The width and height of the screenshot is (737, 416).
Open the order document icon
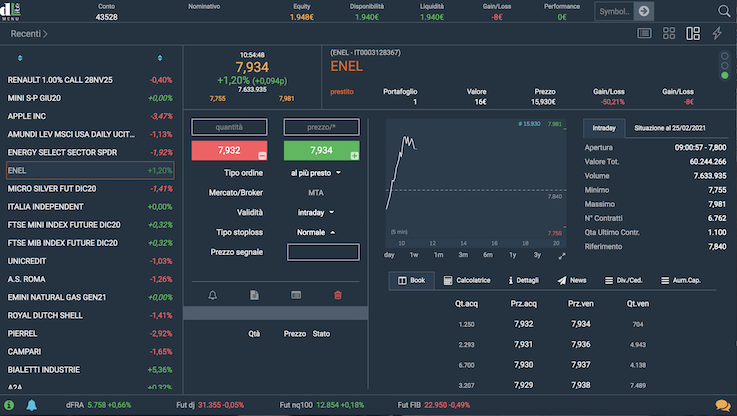click(254, 295)
